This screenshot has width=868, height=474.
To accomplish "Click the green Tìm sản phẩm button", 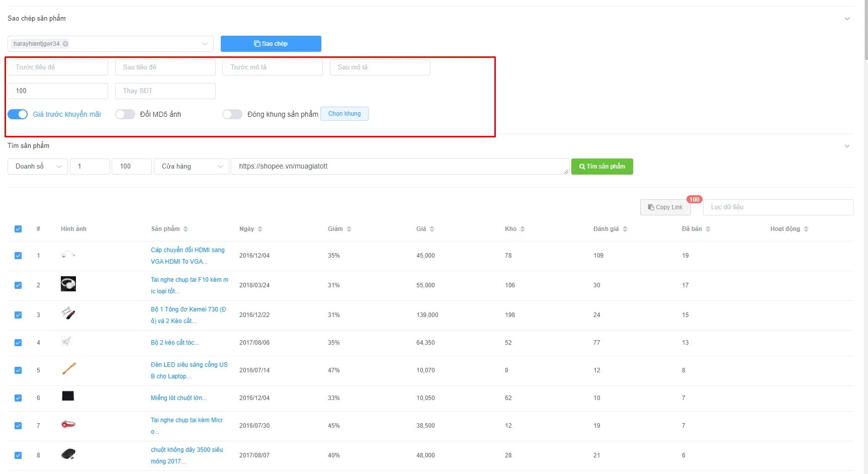I will pyautogui.click(x=602, y=167).
